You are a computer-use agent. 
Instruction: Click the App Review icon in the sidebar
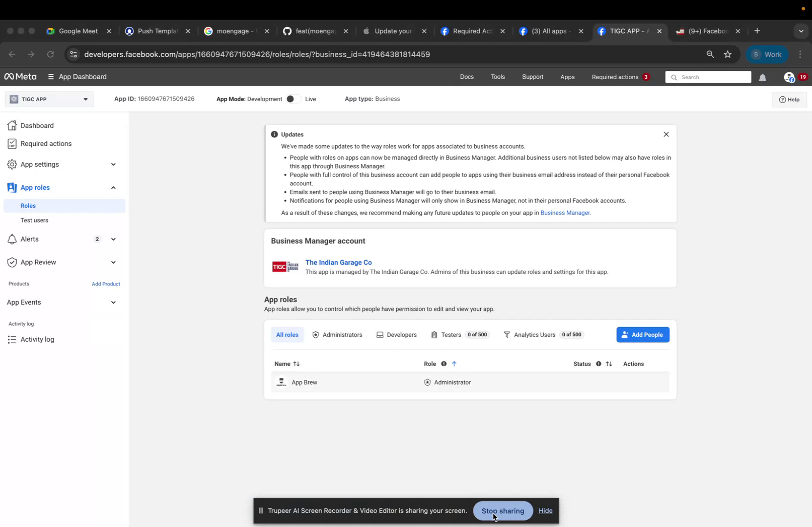tap(12, 262)
